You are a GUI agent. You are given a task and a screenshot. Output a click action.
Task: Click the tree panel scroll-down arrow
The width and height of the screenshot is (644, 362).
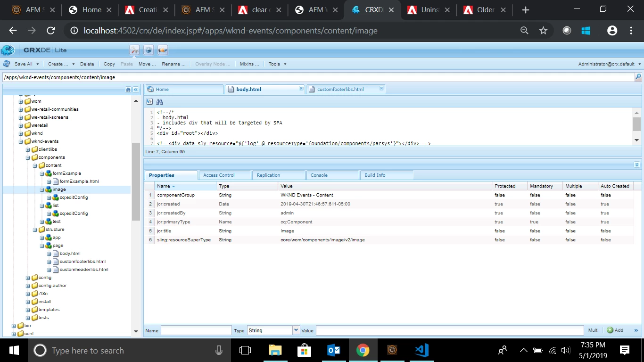point(136,331)
